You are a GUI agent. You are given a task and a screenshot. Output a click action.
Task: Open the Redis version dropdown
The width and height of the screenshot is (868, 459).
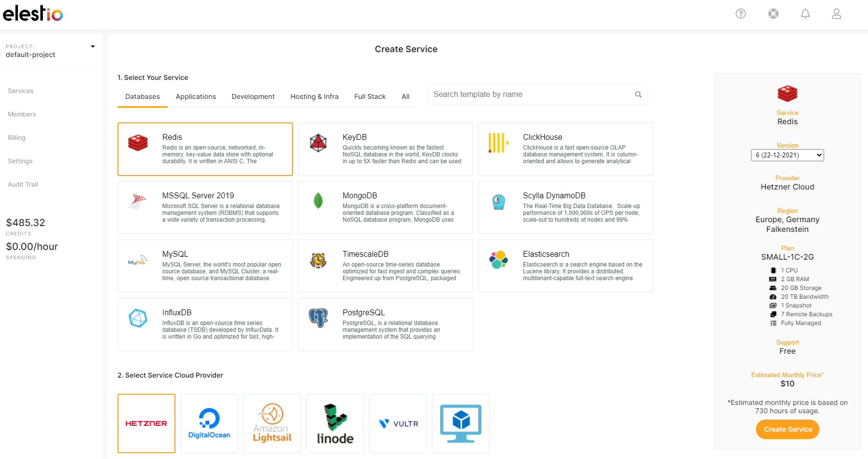tap(787, 155)
